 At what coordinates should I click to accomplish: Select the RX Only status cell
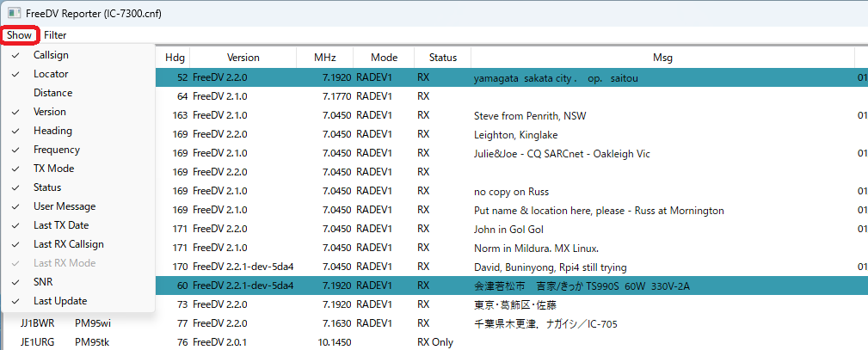coord(435,343)
